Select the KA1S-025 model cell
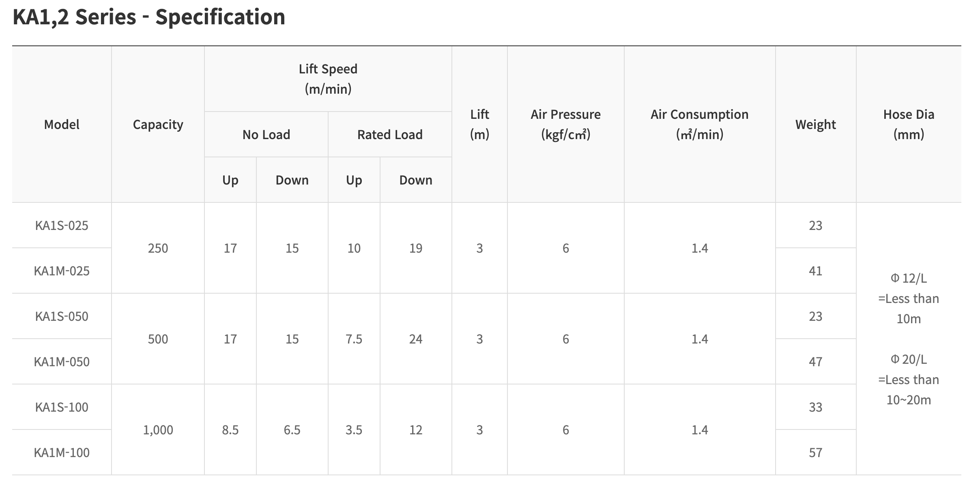 pos(62,225)
